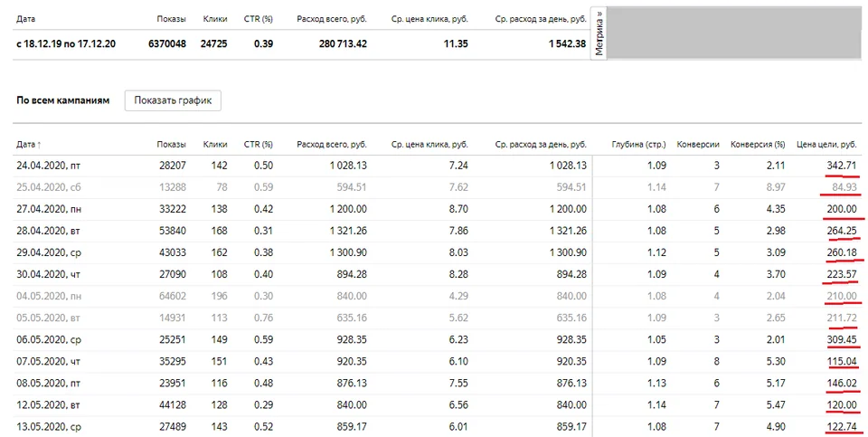Screen dimensions: 868x437
Task: Click Расход всего header in lower table
Action: click(x=332, y=145)
